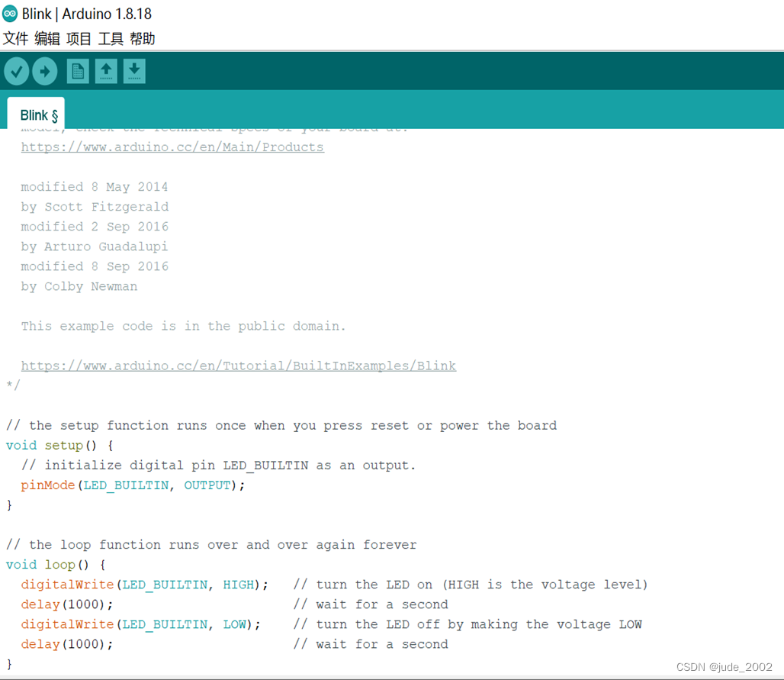Open the 工具 (Tools) menu
This screenshot has height=680, width=784.
click(x=111, y=38)
